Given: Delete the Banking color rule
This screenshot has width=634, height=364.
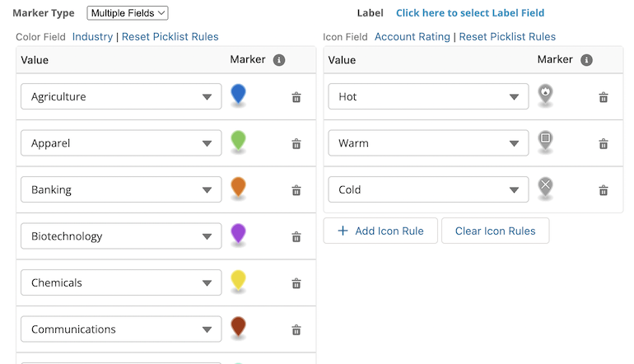Looking at the screenshot, I should [296, 190].
